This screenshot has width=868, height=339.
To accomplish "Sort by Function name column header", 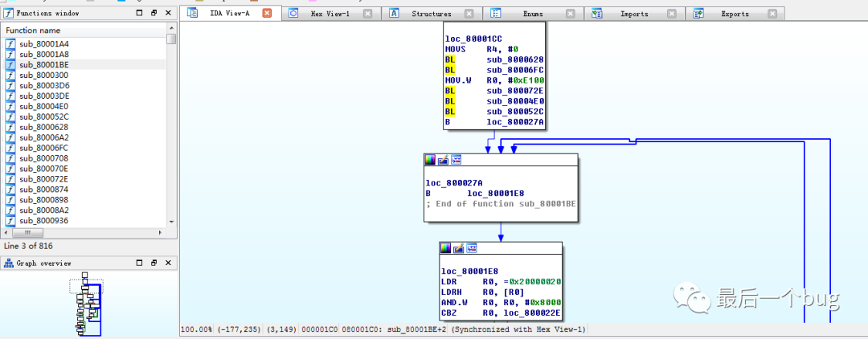I will [x=84, y=31].
